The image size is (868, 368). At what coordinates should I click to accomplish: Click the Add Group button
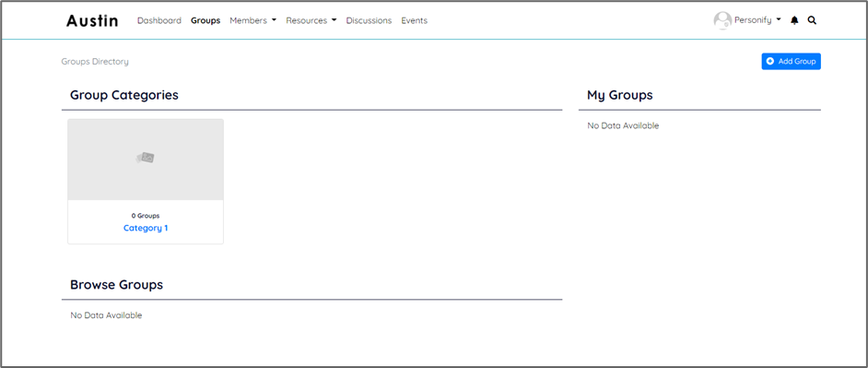pos(791,62)
